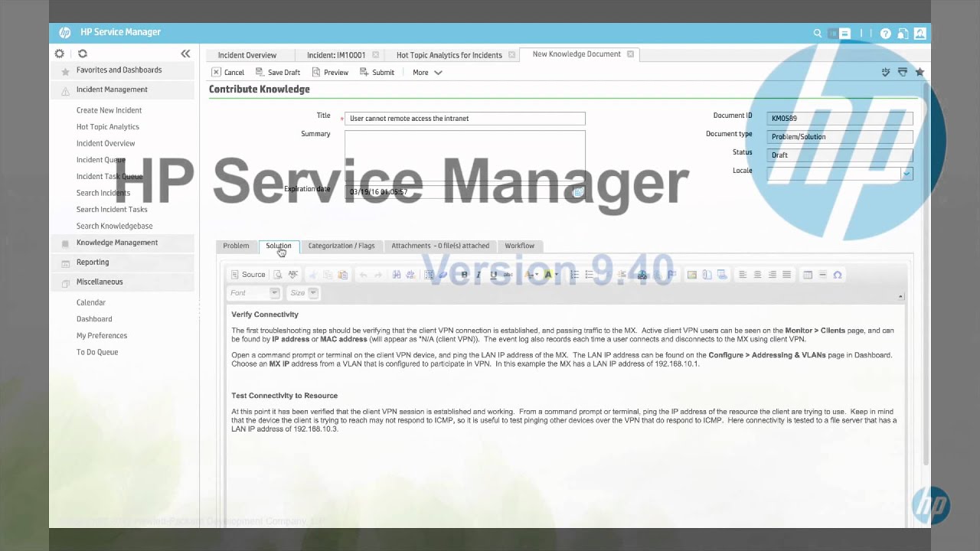
Task: Expand Favorites and Dashboards section
Action: tap(124, 70)
